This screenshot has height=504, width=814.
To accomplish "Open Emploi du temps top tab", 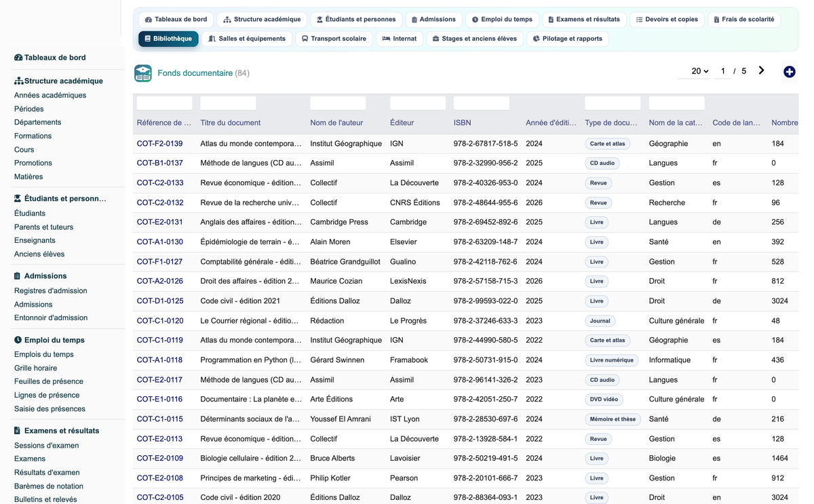I will [x=503, y=20].
